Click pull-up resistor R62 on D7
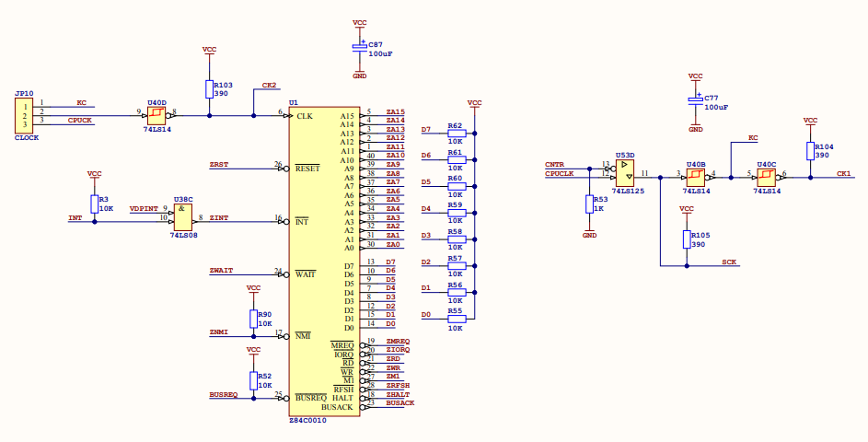 pos(457,133)
